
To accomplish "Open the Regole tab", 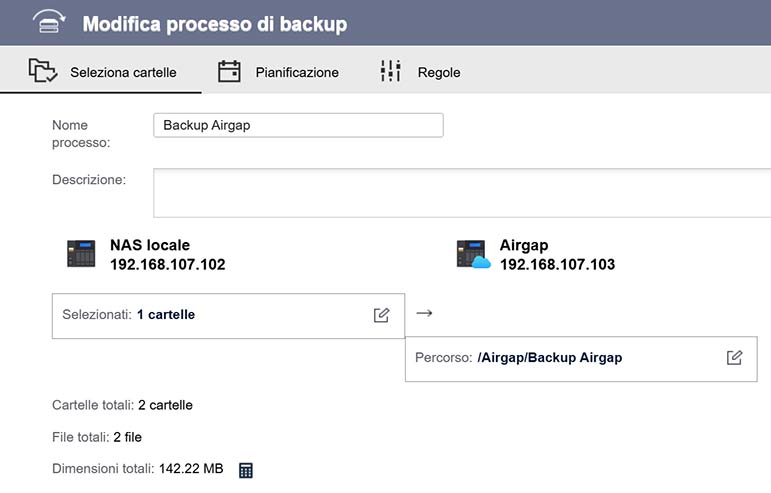I will [438, 72].
